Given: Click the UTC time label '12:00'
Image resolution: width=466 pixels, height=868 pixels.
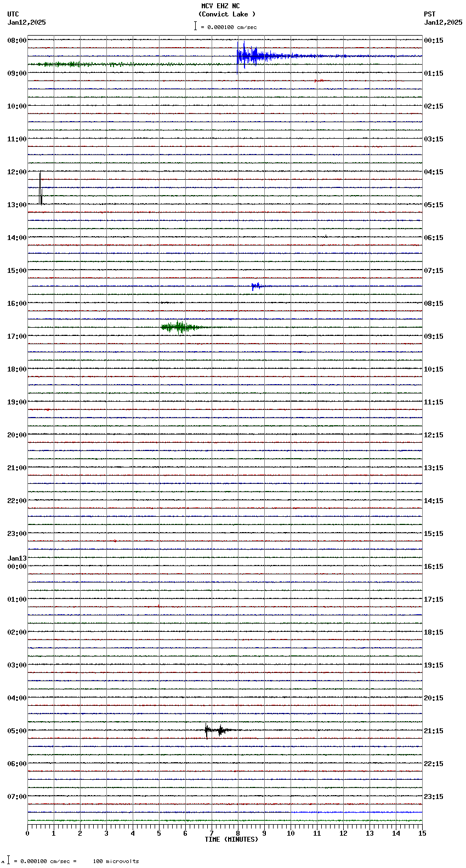Looking at the screenshot, I should (x=17, y=172).
